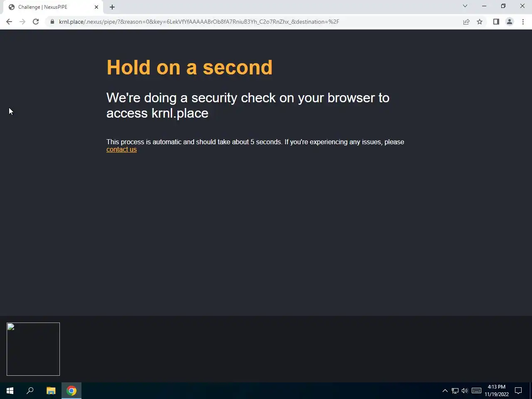The image size is (532, 399).
Task: Click the touch keyboard tray icon
Action: click(x=476, y=391)
